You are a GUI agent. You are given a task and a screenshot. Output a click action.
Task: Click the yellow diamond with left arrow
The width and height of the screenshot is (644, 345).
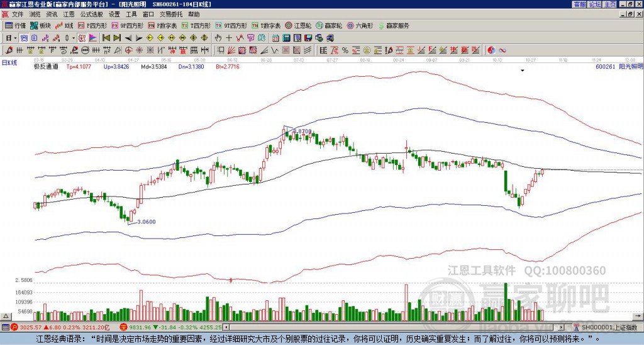point(150,38)
